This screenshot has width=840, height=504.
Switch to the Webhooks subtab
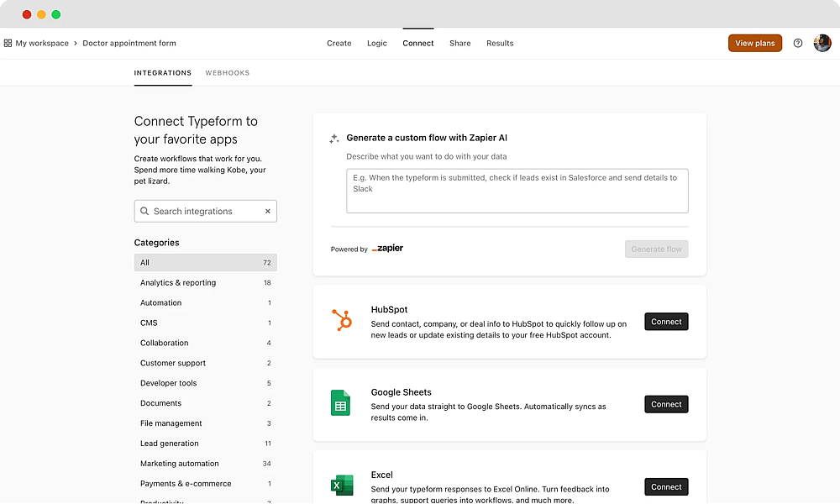coord(227,73)
